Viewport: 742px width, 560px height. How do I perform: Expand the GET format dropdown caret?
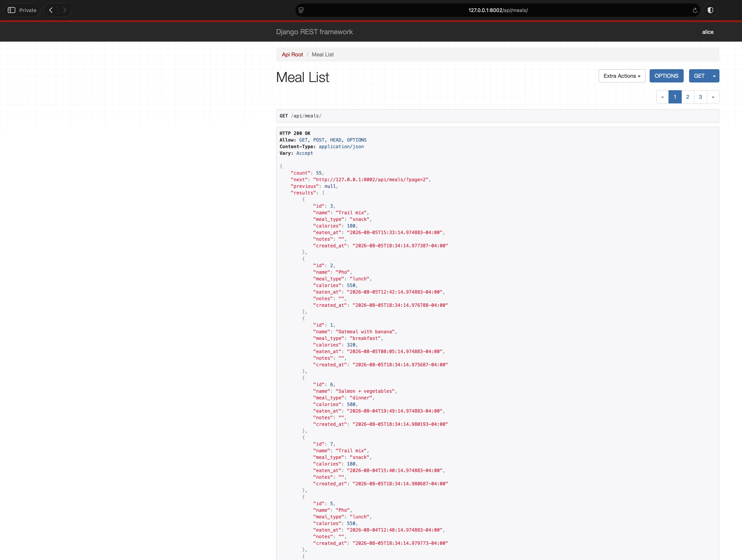[x=714, y=76]
